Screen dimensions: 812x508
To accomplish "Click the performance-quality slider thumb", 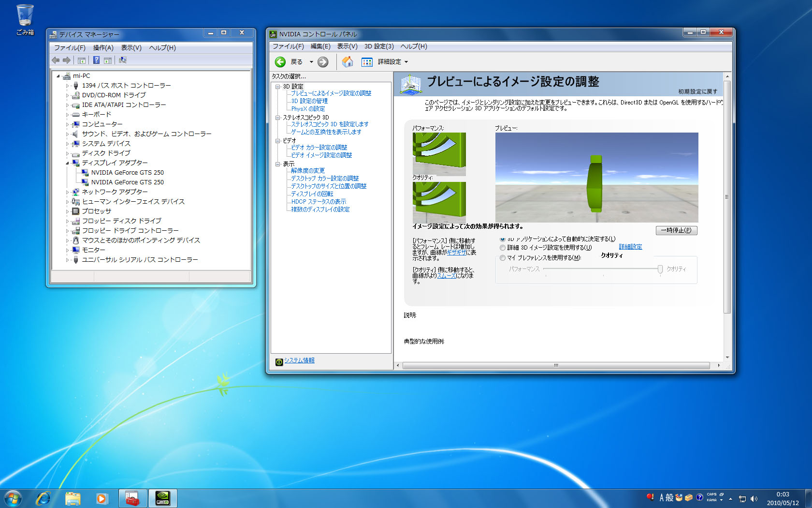I will pyautogui.click(x=660, y=269).
